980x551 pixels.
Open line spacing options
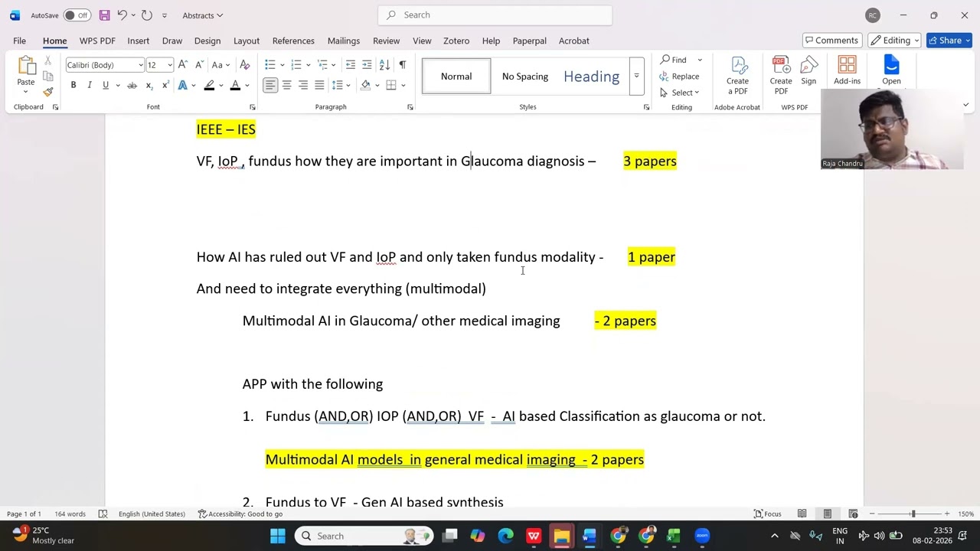340,85
